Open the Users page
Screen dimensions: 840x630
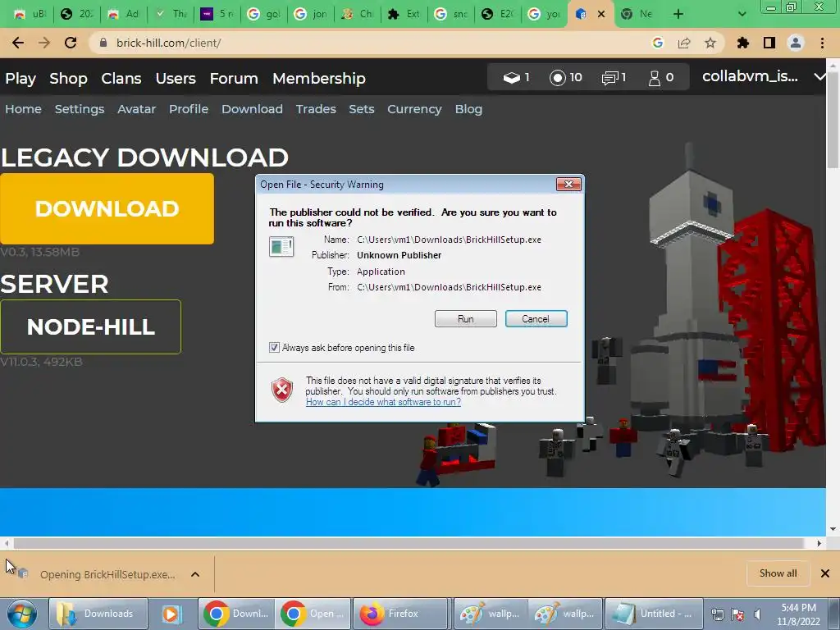(176, 78)
